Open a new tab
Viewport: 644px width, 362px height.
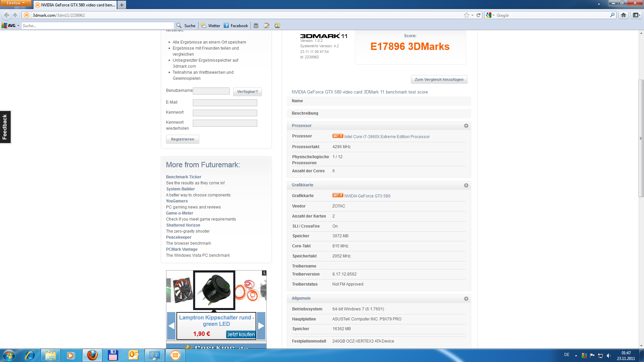point(122,5)
